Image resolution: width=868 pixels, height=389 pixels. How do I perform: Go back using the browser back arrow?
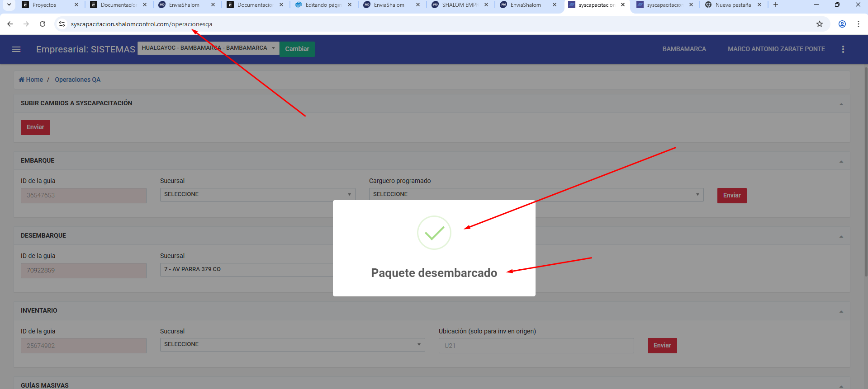coord(10,24)
